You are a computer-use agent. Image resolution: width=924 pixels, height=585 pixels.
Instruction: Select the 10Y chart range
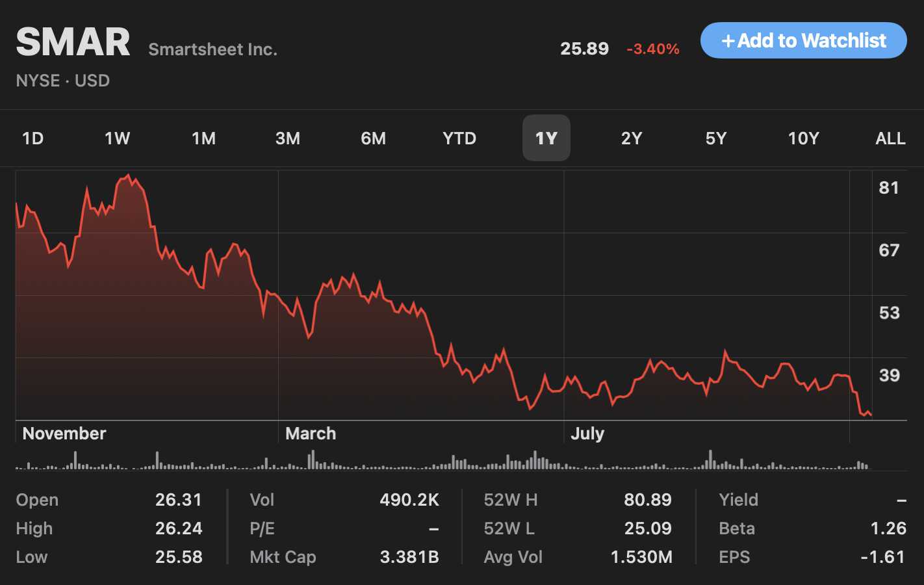pyautogui.click(x=804, y=138)
